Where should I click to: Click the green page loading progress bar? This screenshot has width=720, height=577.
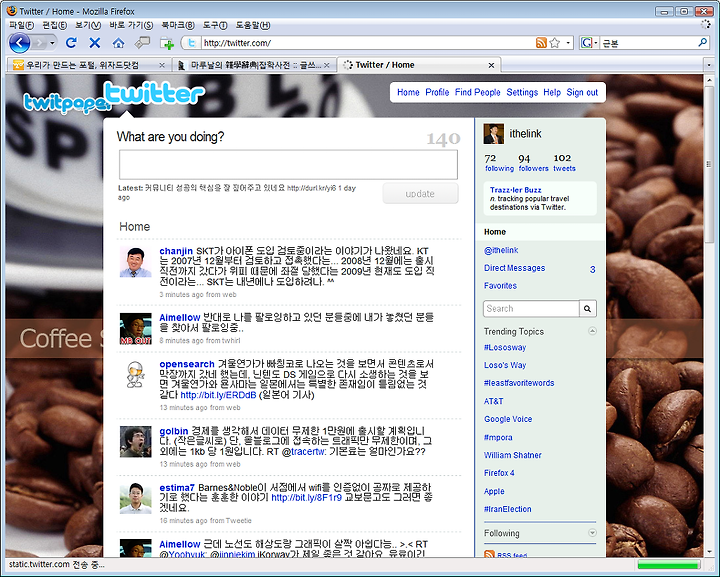669,565
